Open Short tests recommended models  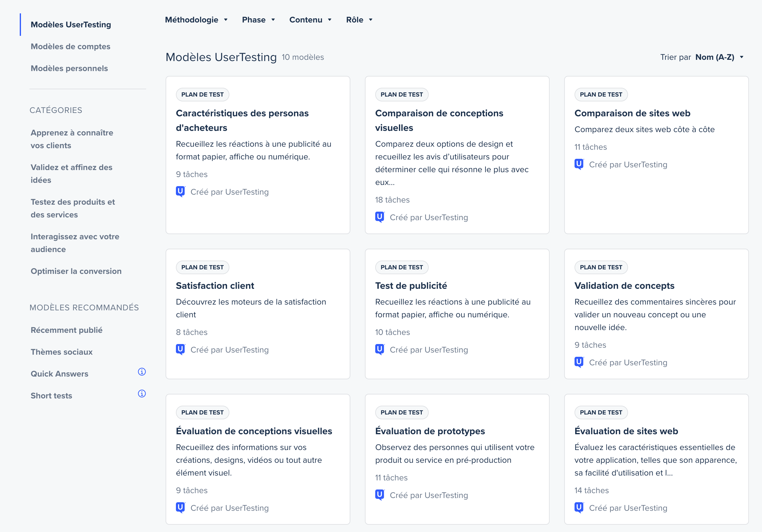(x=51, y=396)
